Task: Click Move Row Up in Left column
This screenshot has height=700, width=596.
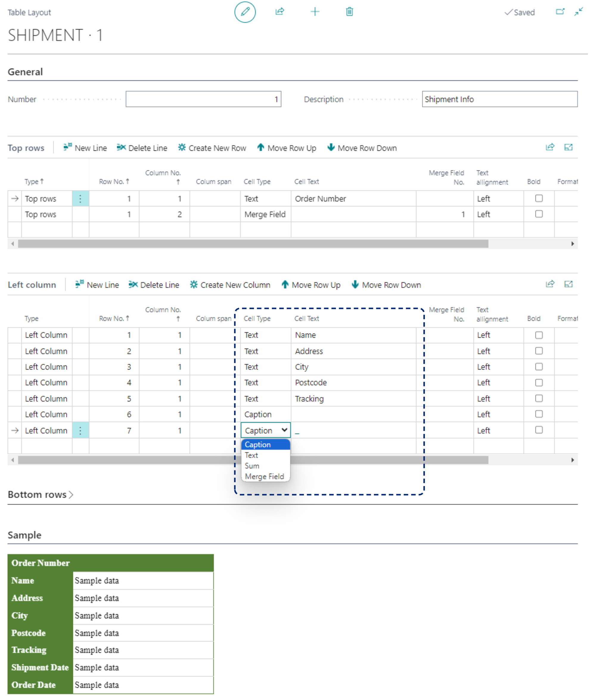Action: [x=311, y=285]
